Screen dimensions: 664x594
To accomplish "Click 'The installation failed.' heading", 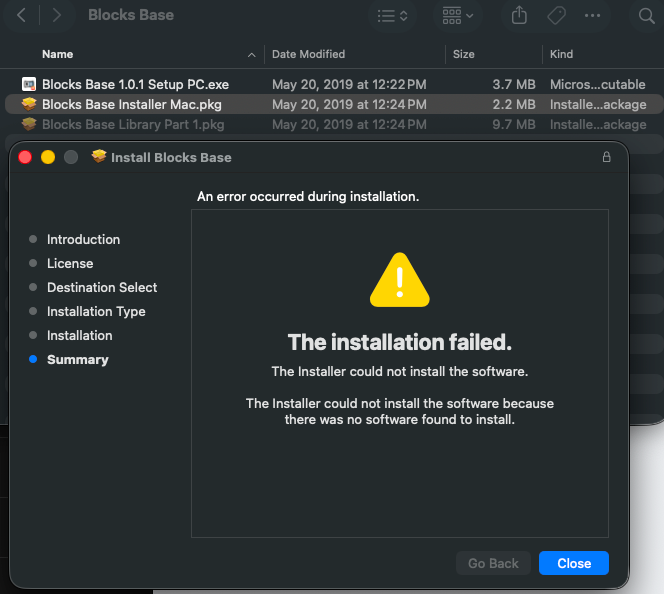I will click(x=400, y=342).
